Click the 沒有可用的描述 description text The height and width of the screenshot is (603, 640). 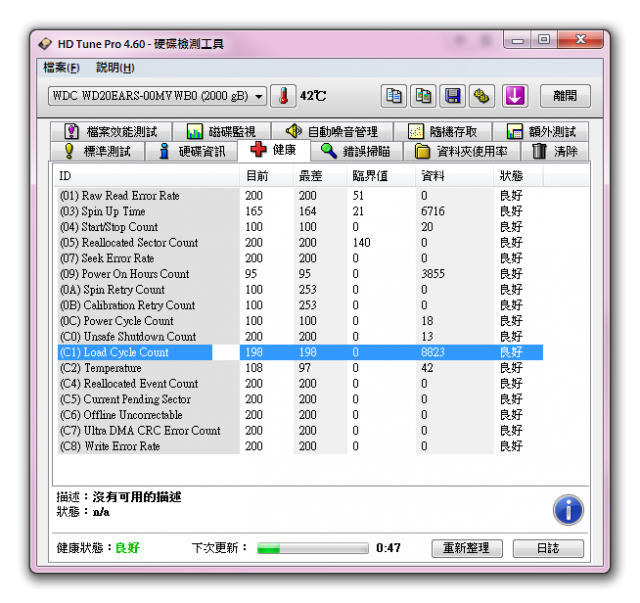pyautogui.click(x=137, y=497)
